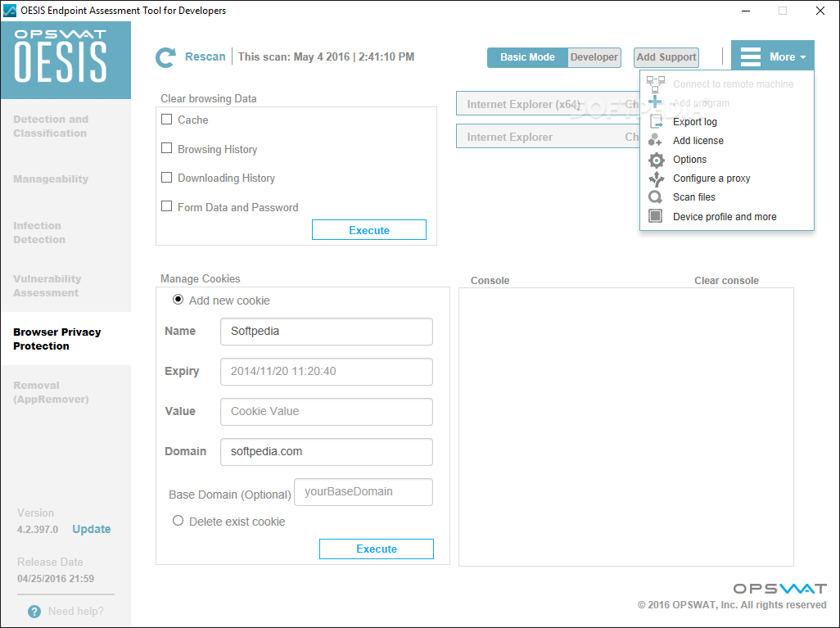Click inside the Console output area
Viewport: 840px width, 628px height.
[625, 427]
